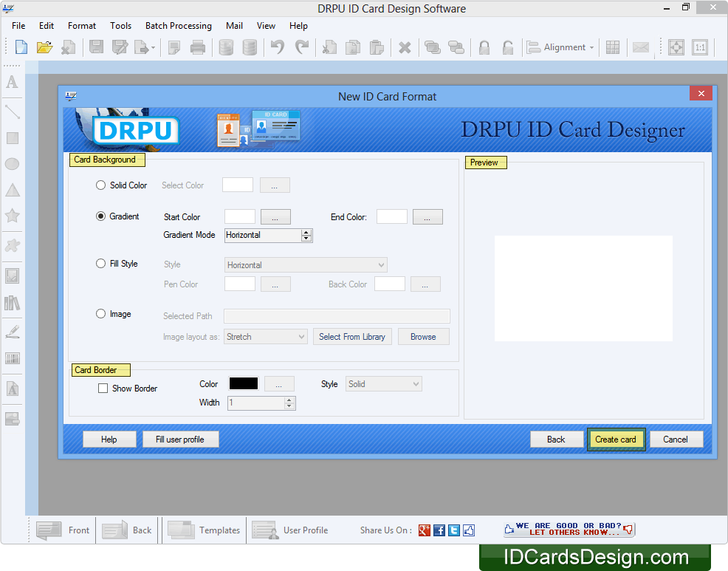This screenshot has height=571, width=728.
Task: Open the Format menu
Action: (x=82, y=26)
